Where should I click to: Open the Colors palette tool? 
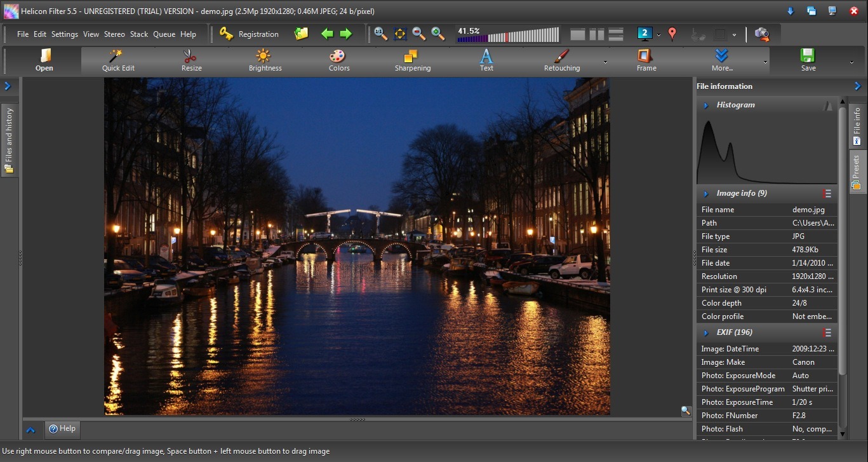click(x=338, y=60)
